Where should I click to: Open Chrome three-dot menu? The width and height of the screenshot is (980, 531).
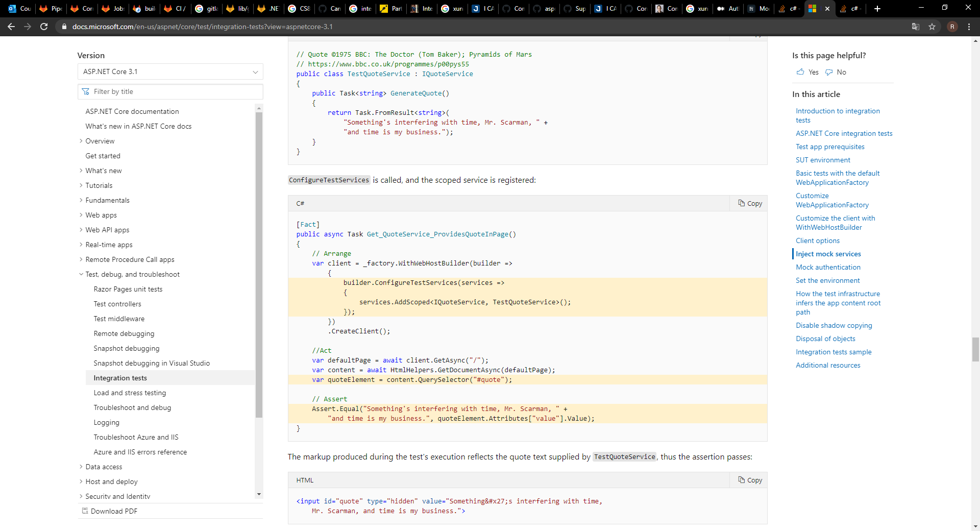[969, 27]
